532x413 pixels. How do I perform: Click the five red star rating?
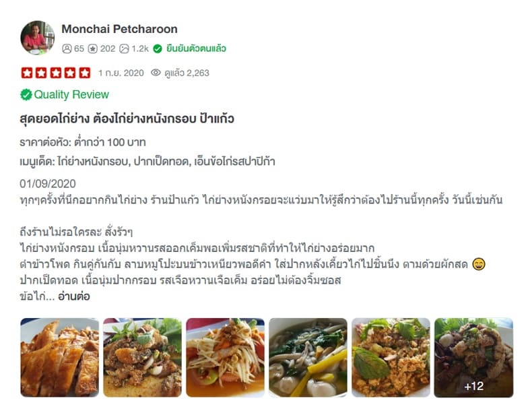[x=56, y=73]
